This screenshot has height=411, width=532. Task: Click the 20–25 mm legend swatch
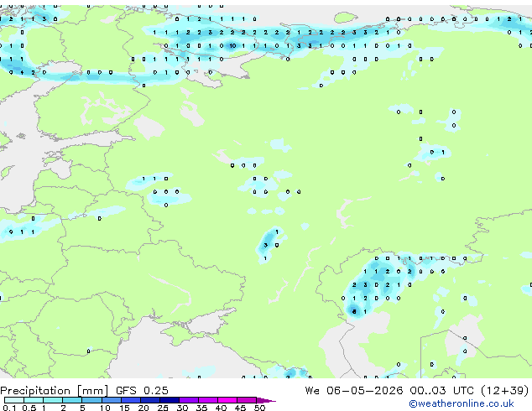pyautogui.click(x=150, y=400)
